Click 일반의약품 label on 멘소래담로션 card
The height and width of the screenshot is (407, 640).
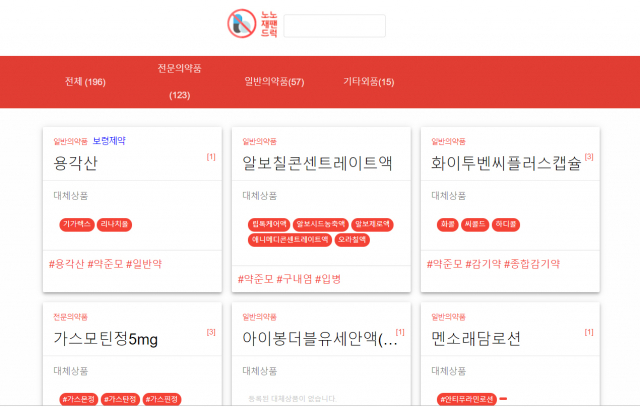pos(448,317)
